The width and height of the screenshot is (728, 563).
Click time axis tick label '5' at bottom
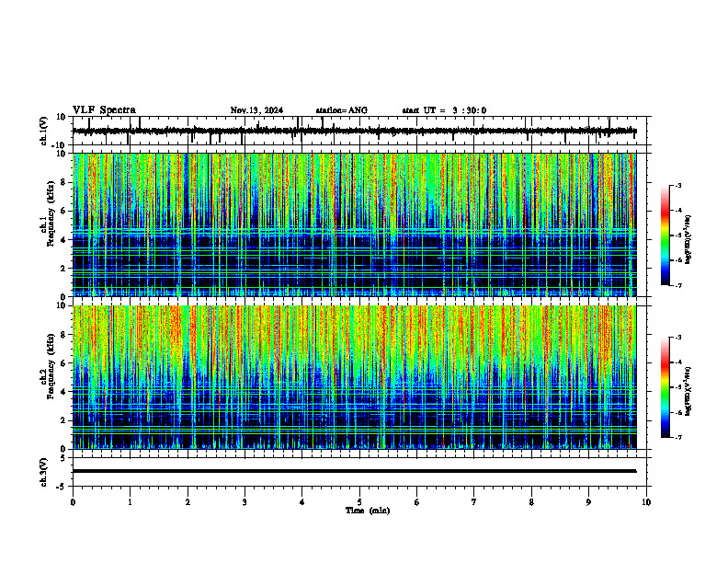coord(359,502)
